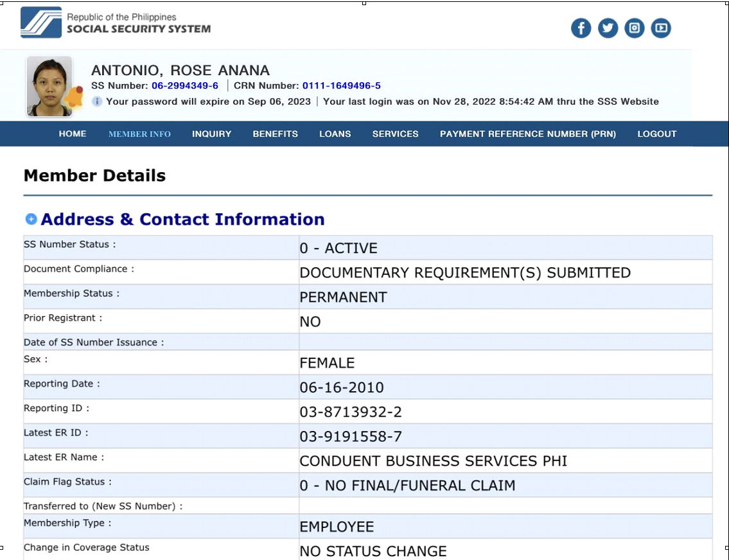The image size is (729, 560).
Task: Open the SSS YouTube icon
Action: (661, 28)
